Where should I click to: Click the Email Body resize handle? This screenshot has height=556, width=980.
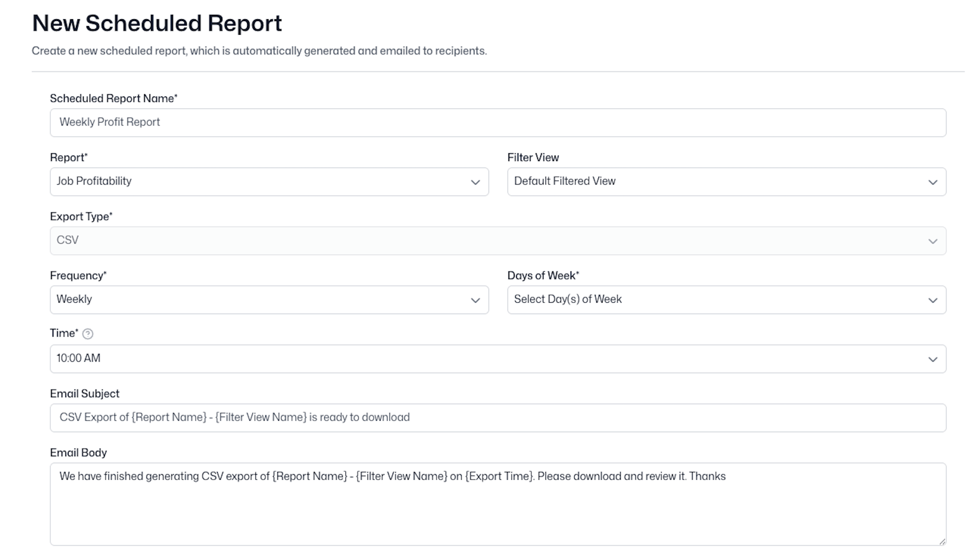tap(942, 541)
